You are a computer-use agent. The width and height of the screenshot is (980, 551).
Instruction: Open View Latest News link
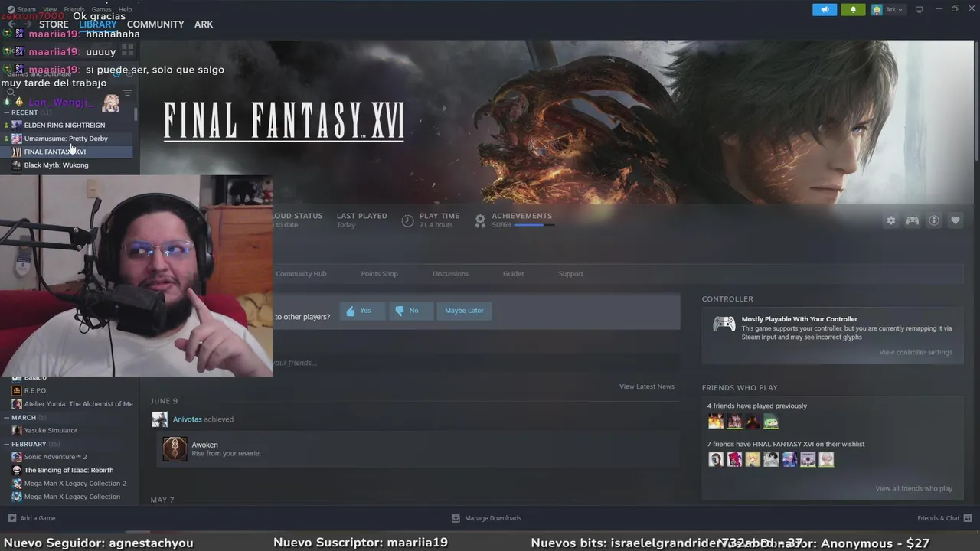[646, 386]
